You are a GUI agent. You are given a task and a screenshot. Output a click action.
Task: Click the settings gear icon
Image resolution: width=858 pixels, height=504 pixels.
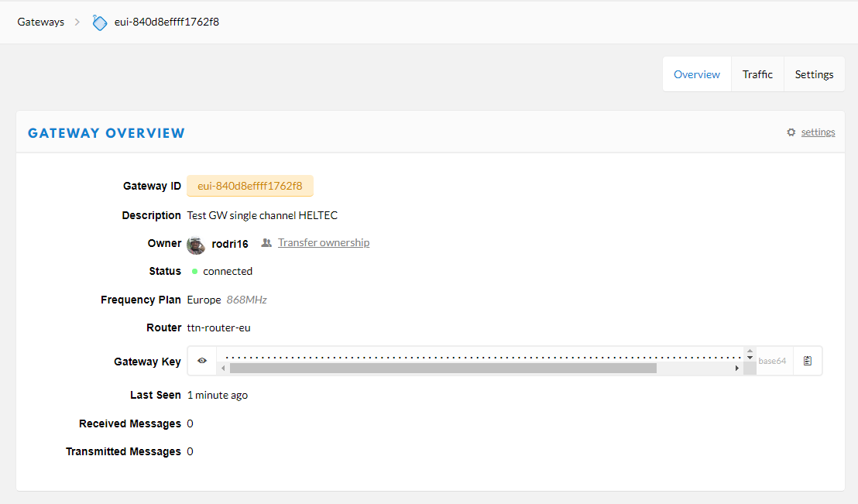click(791, 132)
